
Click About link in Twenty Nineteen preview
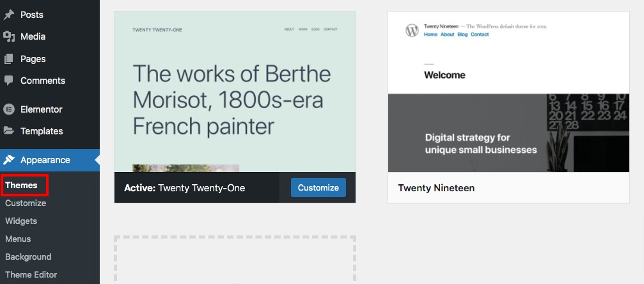pos(447,35)
